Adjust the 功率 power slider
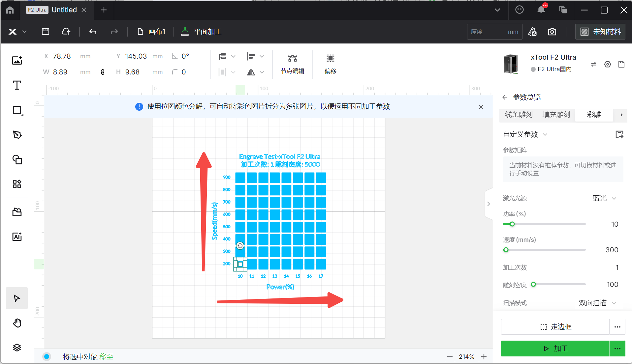632x364 pixels. pos(512,224)
